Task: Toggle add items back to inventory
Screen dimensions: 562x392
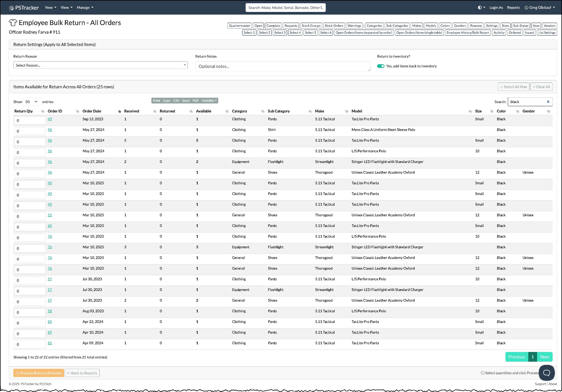Action: [x=381, y=66]
